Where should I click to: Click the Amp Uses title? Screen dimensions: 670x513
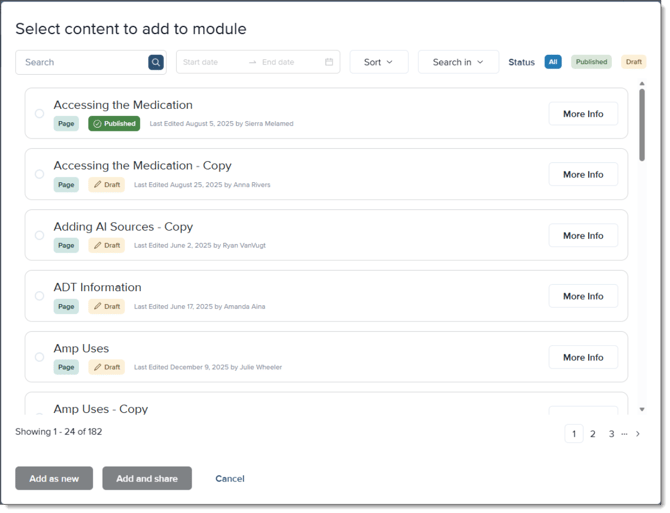(81, 349)
